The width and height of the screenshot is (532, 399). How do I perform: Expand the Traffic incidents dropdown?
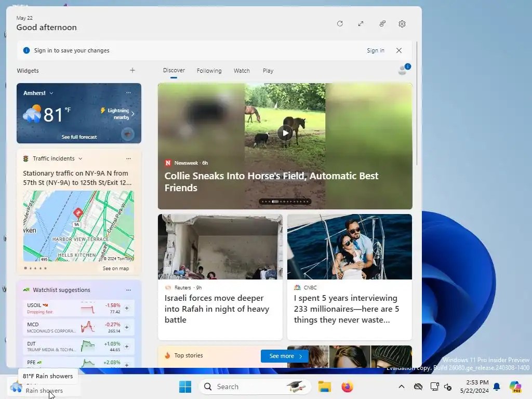point(81,158)
